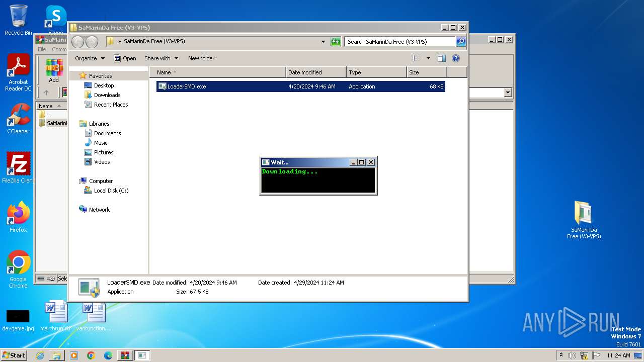This screenshot has height=362, width=644.
Task: Click the Windows Explorer taskbar button
Action: [x=57, y=355]
